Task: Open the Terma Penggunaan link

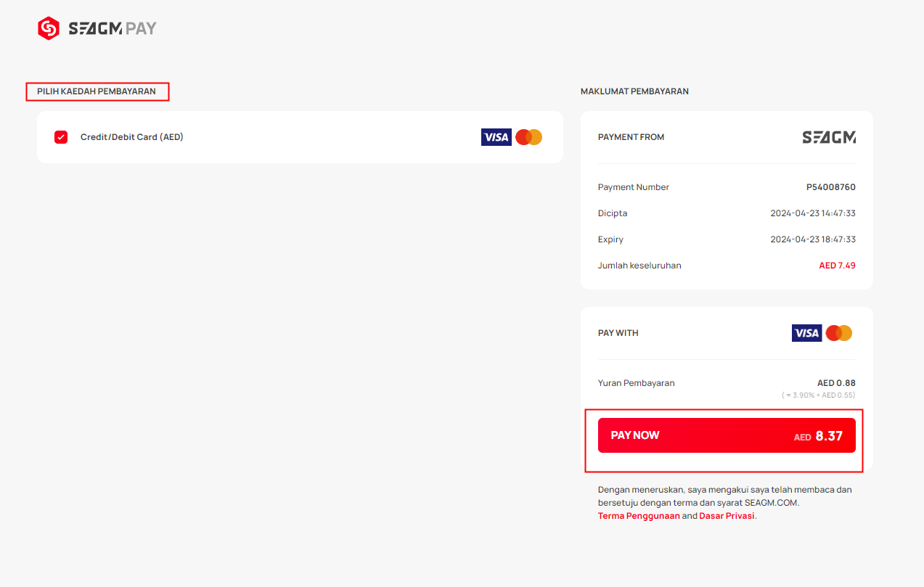Action: click(639, 516)
